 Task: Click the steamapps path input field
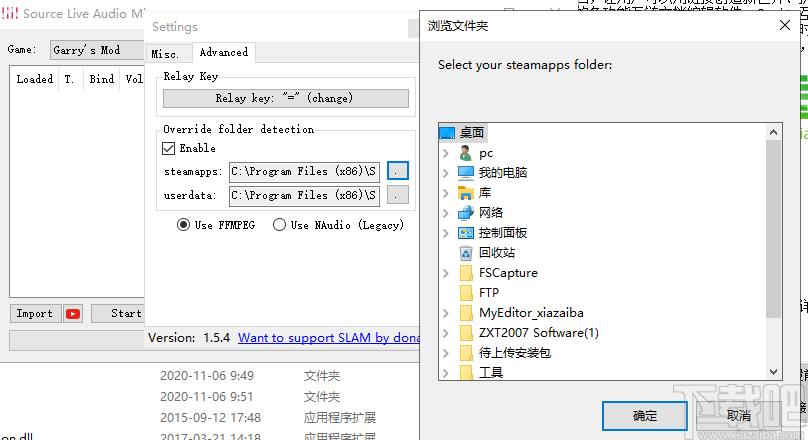(x=305, y=172)
